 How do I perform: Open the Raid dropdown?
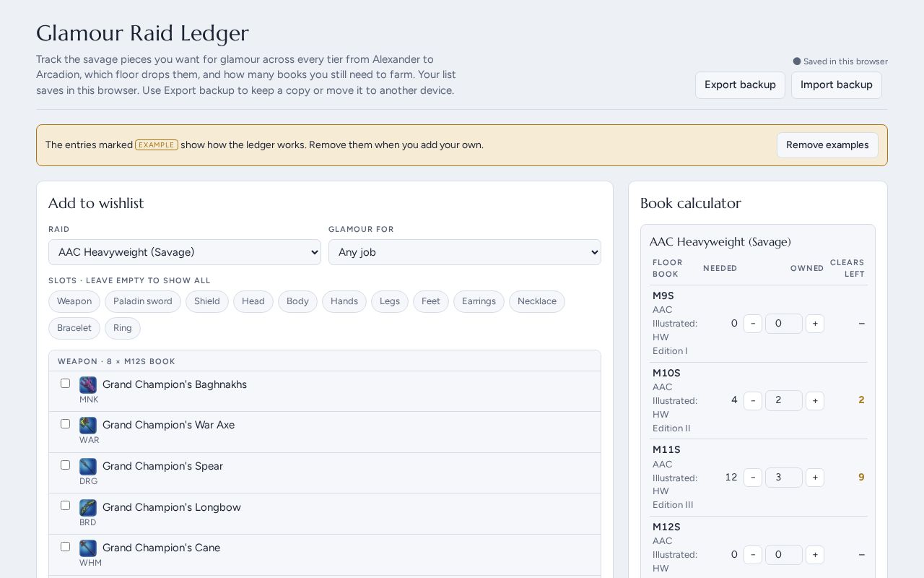pos(185,252)
